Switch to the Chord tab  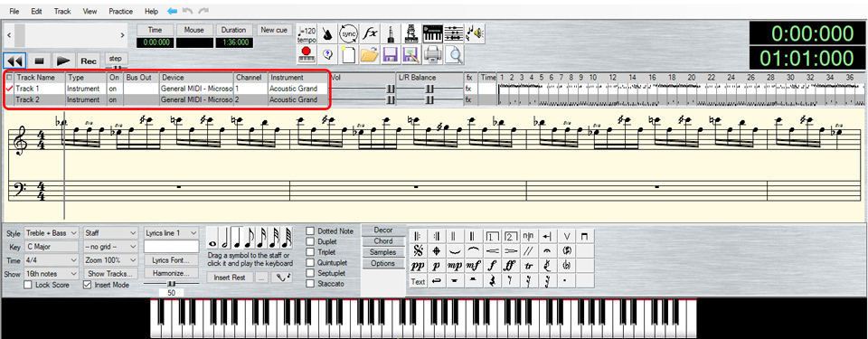pos(383,241)
